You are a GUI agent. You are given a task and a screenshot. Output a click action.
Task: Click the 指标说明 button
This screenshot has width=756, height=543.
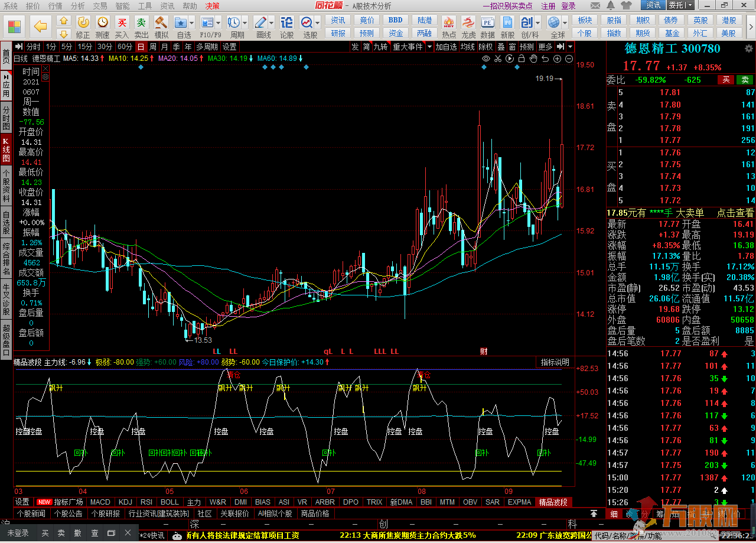555,362
